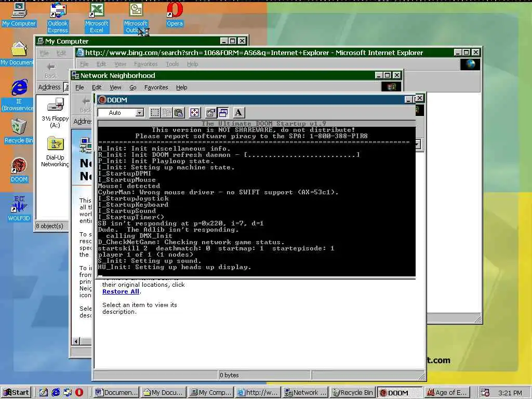Click the Show Desktop quick launch icon
Viewport: 532px width, 399px height.
pos(44,392)
